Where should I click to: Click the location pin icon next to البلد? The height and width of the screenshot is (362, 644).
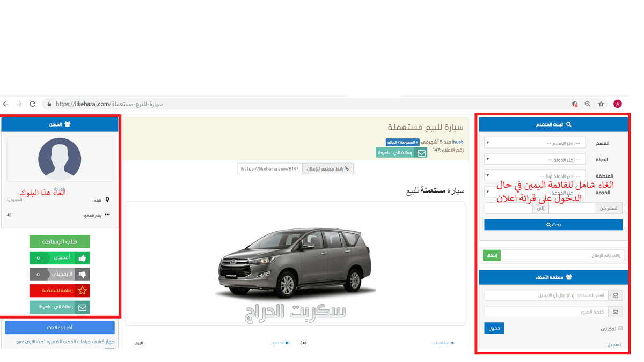coord(107,200)
